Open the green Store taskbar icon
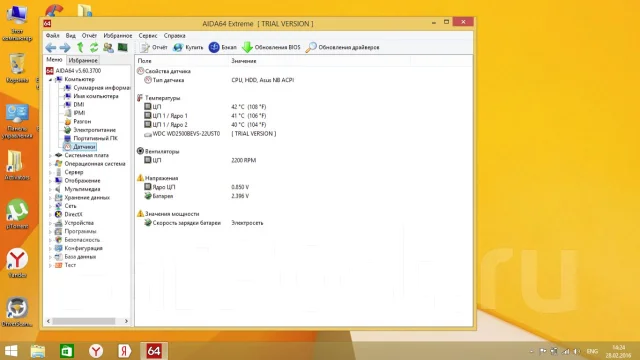The height and width of the screenshot is (360, 640). pyautogui.click(x=67, y=351)
